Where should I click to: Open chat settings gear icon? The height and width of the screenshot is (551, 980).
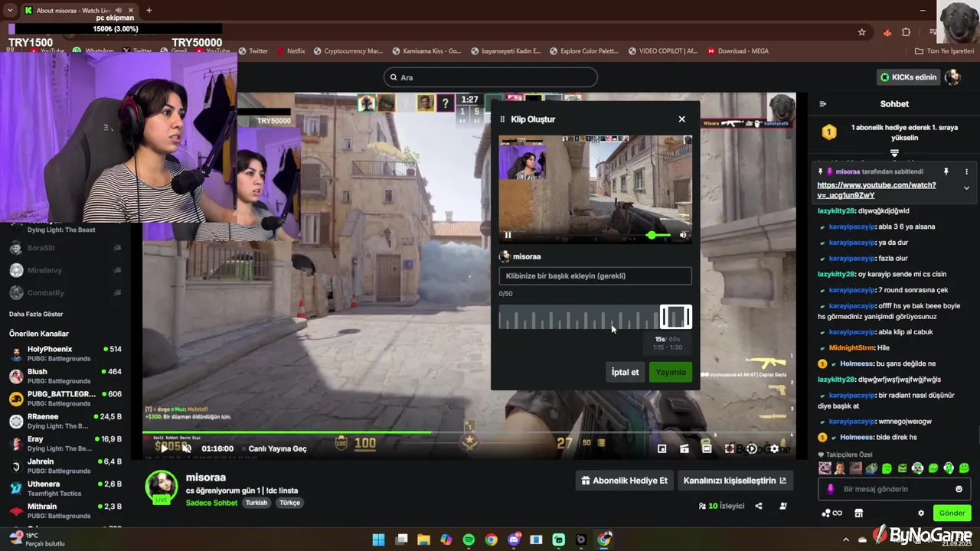pyautogui.click(x=921, y=514)
